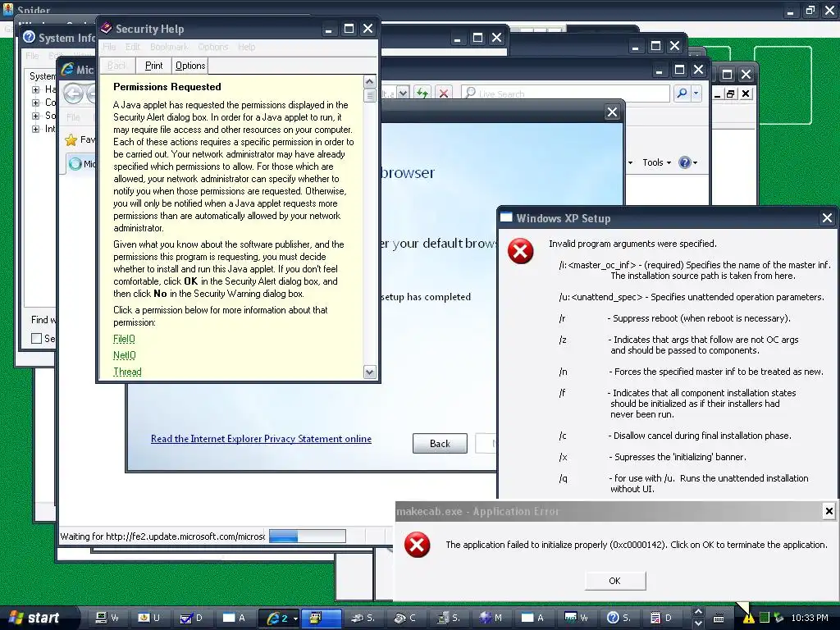
Task: Close the makecab.exe Application Error dialog
Action: [829, 511]
